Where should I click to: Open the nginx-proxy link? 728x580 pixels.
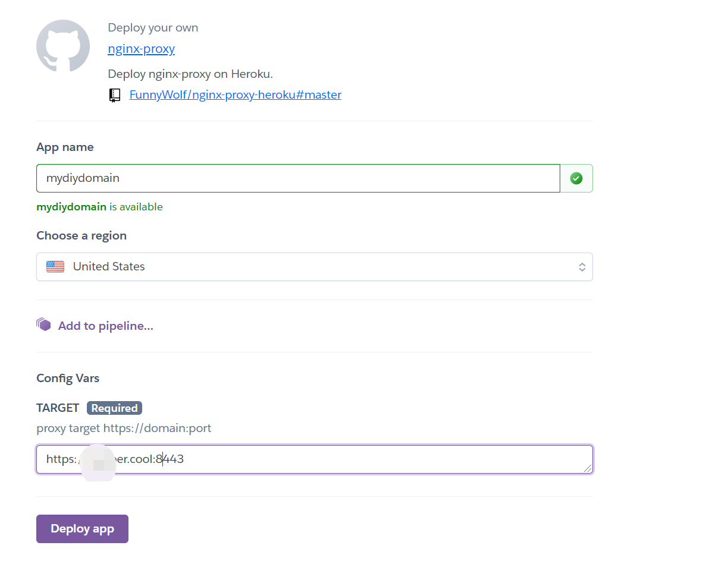click(x=141, y=49)
